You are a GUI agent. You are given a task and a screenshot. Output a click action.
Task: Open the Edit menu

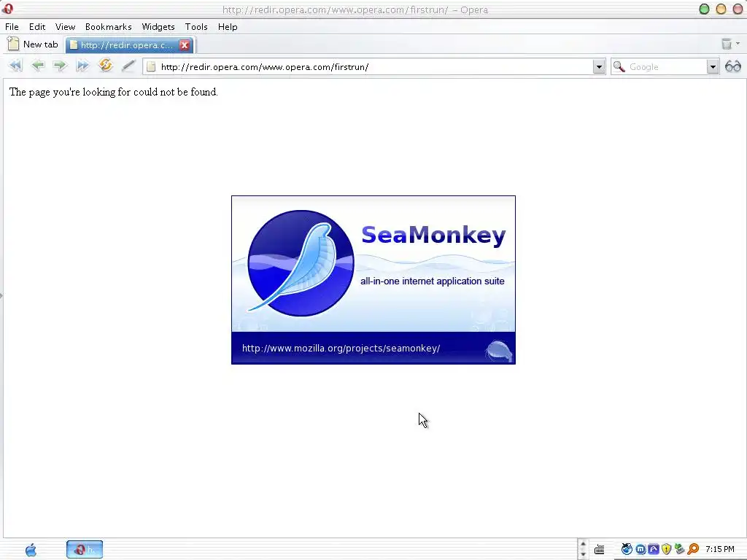coord(37,27)
